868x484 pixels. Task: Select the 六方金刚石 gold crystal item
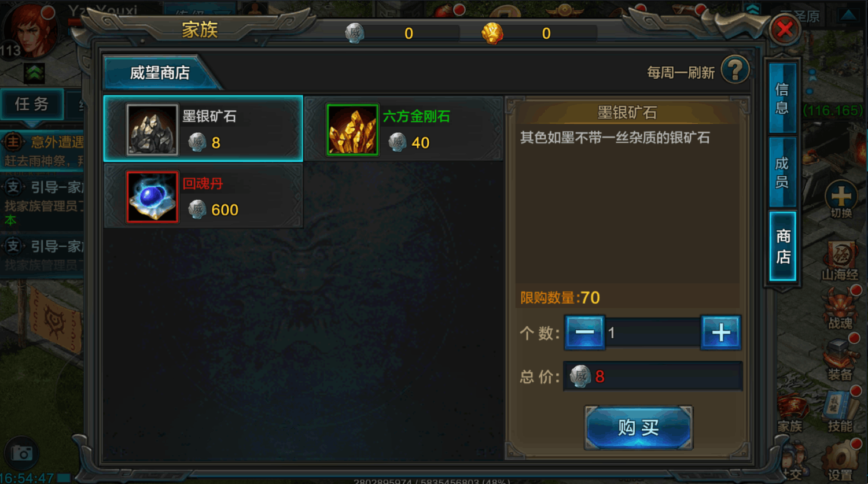tap(403, 129)
